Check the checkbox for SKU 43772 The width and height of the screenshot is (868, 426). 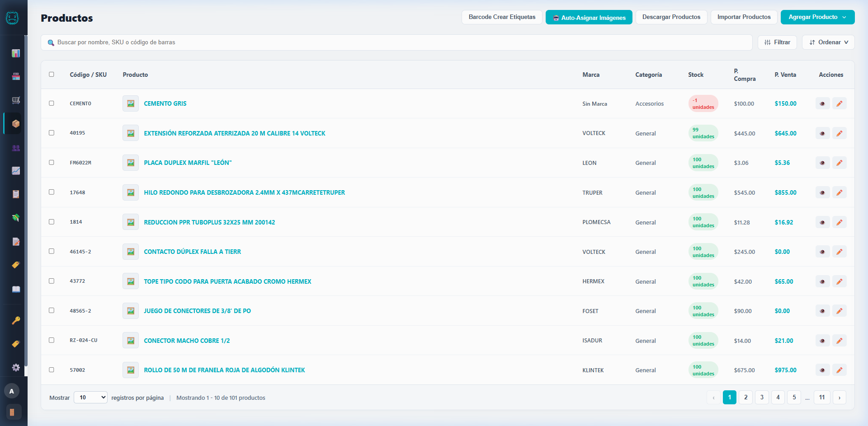(x=52, y=281)
